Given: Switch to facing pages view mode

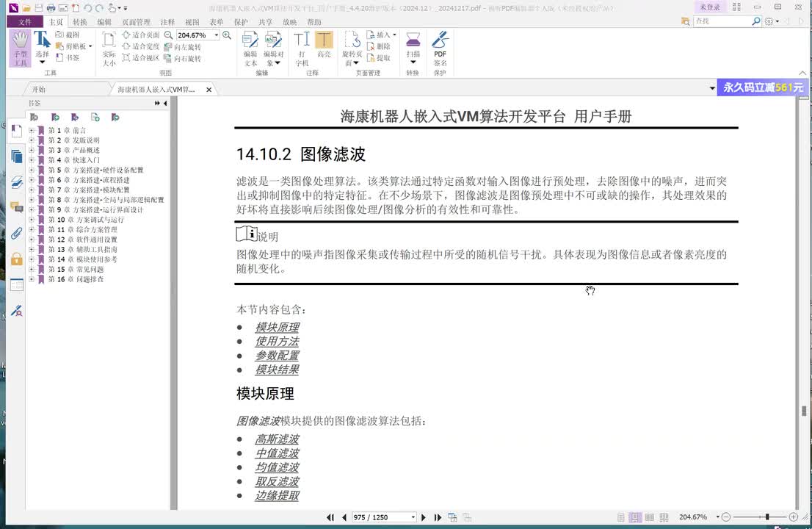Looking at the screenshot, I should [650, 517].
